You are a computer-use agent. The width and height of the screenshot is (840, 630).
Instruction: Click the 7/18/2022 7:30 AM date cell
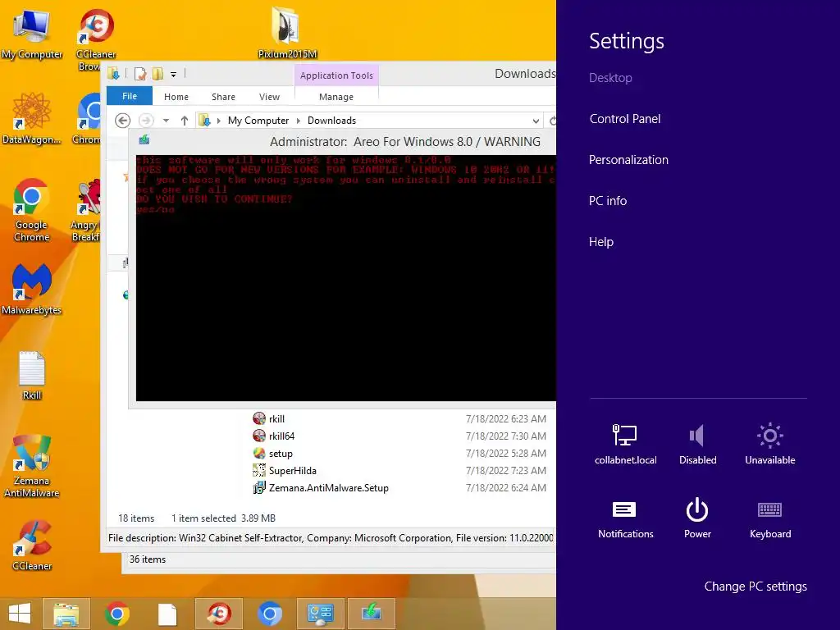click(505, 436)
